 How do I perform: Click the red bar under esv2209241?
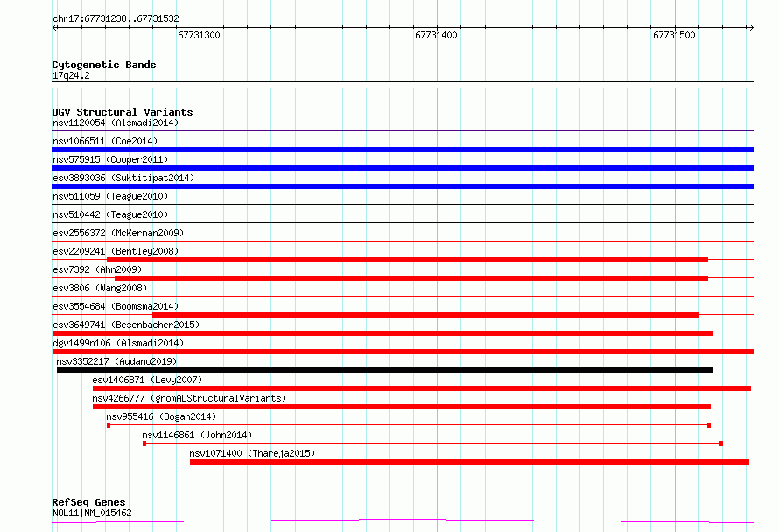[x=407, y=260]
